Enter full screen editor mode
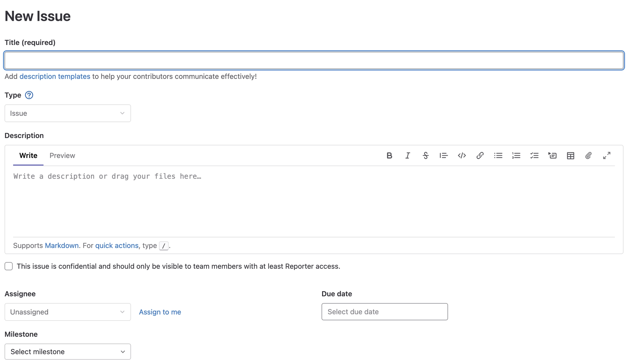Screen dimensions: 627x364 point(606,156)
